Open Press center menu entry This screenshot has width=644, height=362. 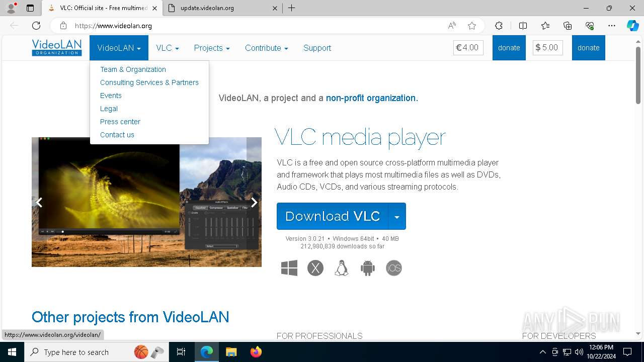[120, 122]
